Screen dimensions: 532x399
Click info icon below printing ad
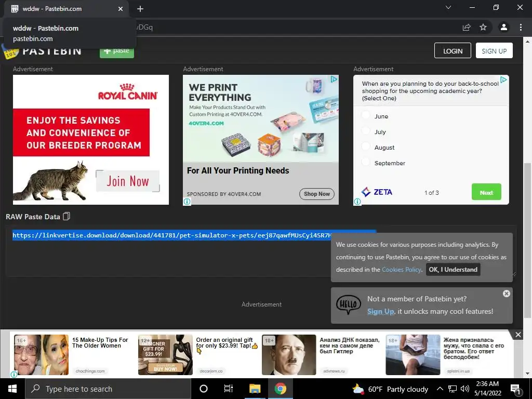pyautogui.click(x=187, y=202)
